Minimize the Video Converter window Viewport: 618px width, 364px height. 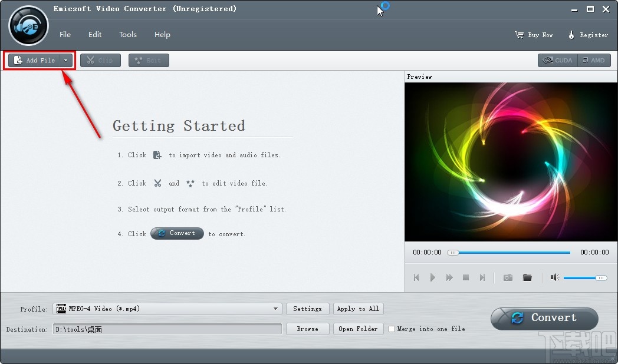pyautogui.click(x=574, y=9)
